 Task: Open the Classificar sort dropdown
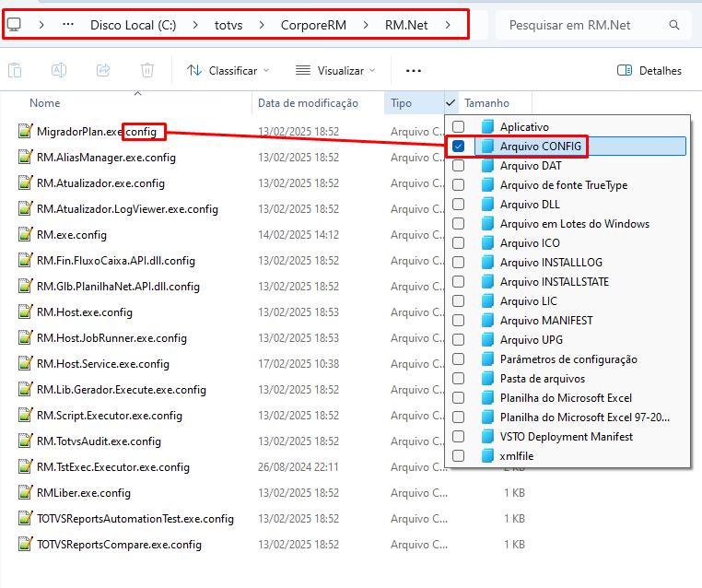[228, 71]
